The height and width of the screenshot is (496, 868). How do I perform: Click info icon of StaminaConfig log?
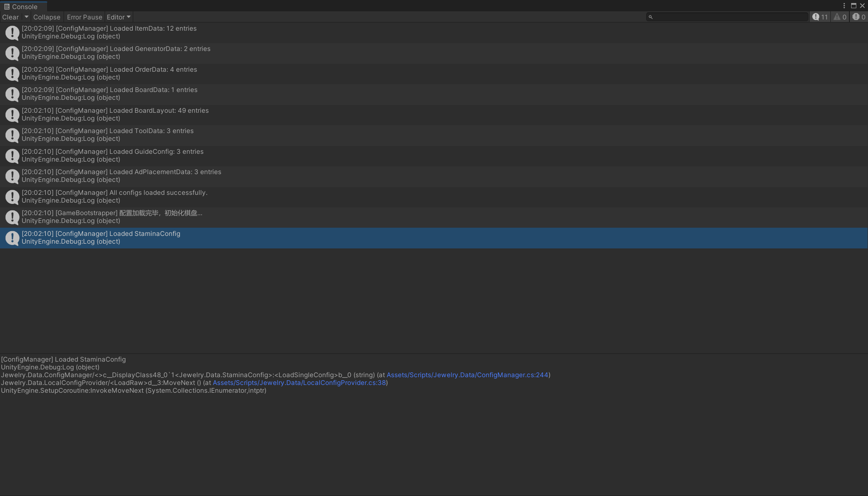click(x=12, y=238)
